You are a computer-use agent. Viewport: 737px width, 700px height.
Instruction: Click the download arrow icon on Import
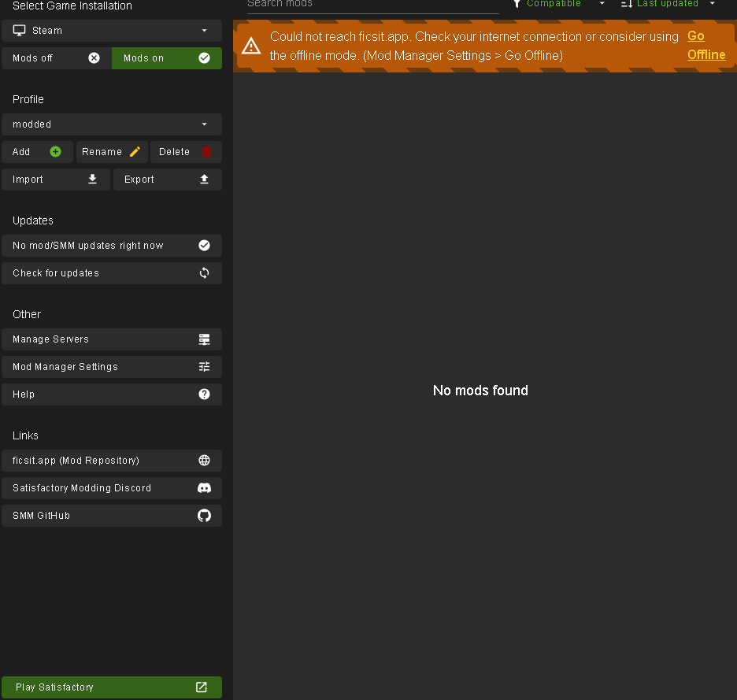(93, 179)
